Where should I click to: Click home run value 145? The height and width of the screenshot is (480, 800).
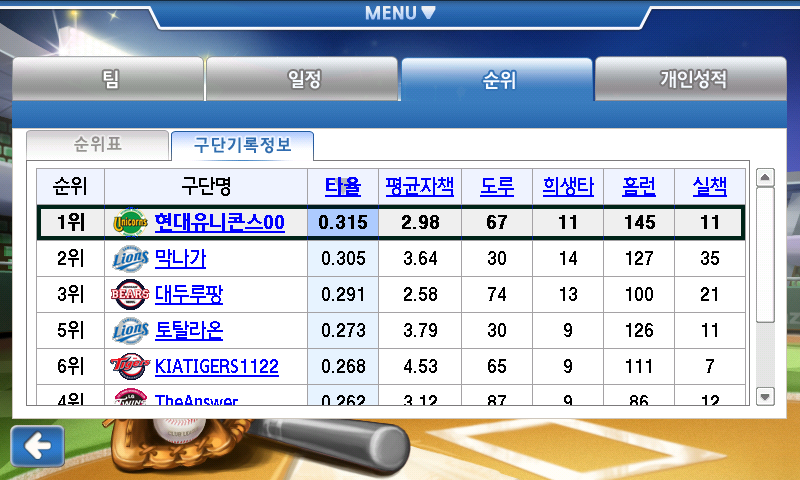639,222
